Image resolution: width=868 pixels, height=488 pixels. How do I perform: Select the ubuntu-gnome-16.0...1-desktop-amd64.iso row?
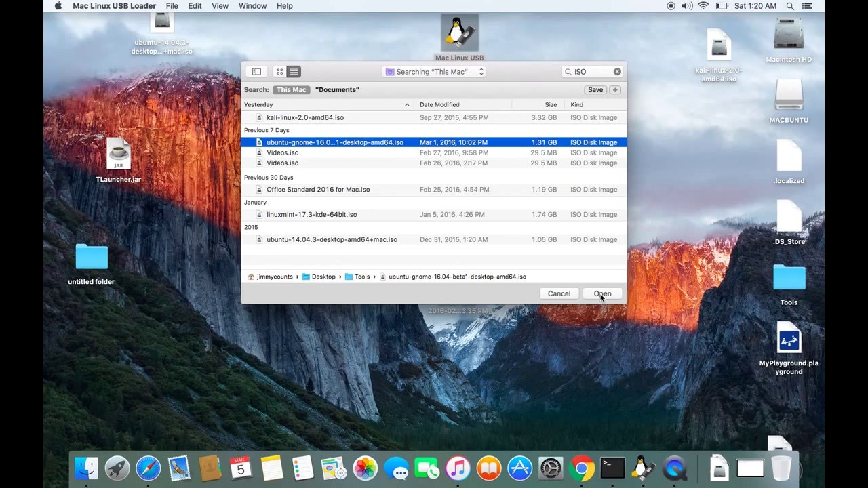434,142
